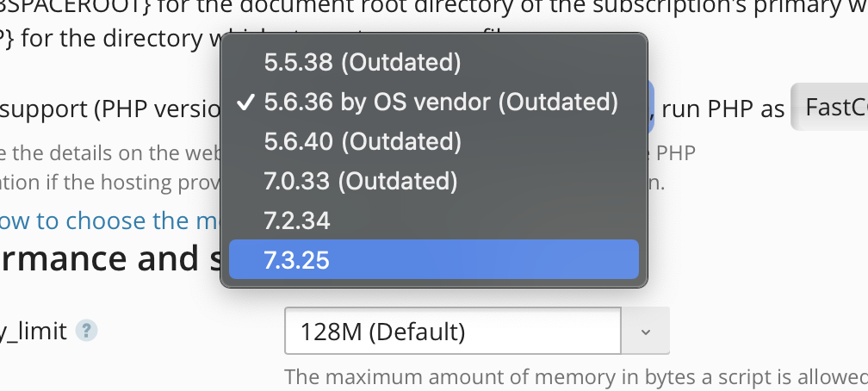Click the memory_limit help question-mark icon
The width and height of the screenshot is (868, 391).
pos(84,331)
